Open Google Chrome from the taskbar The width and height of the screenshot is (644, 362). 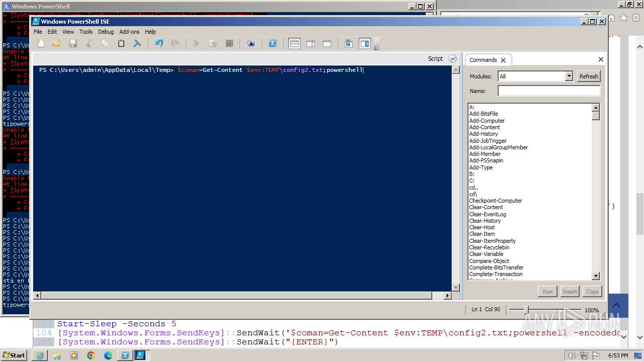point(91,355)
